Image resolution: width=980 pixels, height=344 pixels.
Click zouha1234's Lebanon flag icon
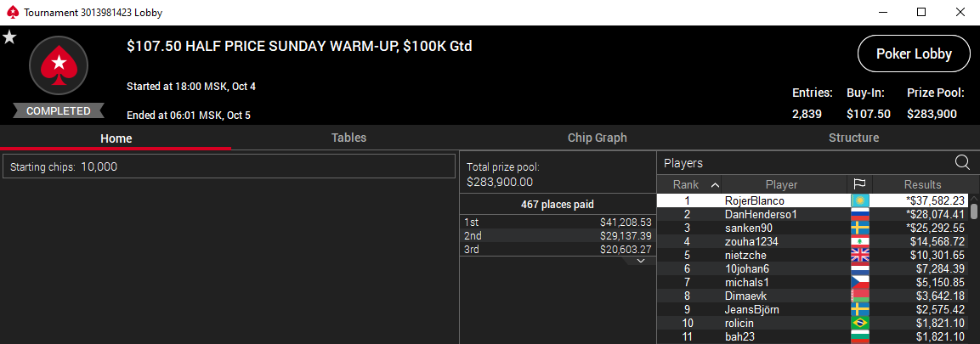(x=860, y=241)
